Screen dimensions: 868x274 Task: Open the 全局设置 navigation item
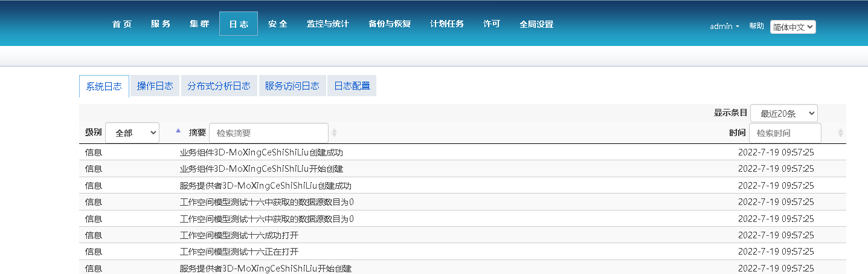536,24
